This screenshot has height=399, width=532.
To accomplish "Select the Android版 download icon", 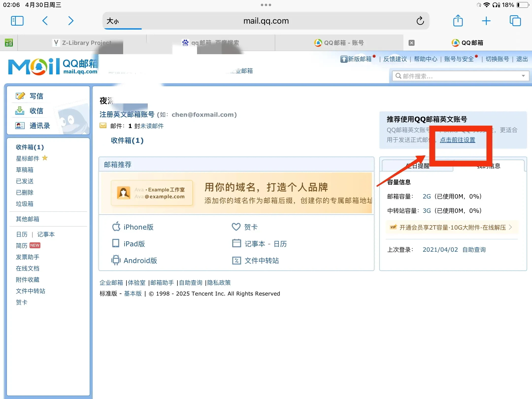I will tap(116, 260).
